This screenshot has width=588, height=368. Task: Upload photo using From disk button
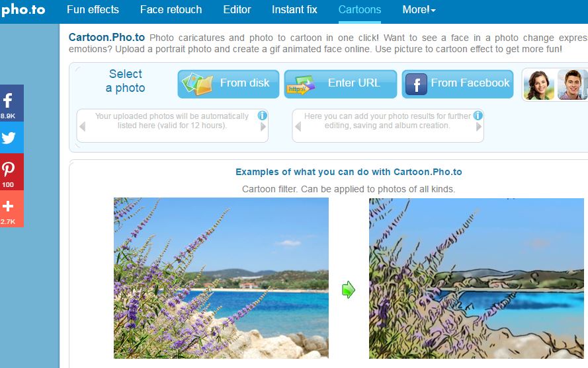pyautogui.click(x=228, y=84)
